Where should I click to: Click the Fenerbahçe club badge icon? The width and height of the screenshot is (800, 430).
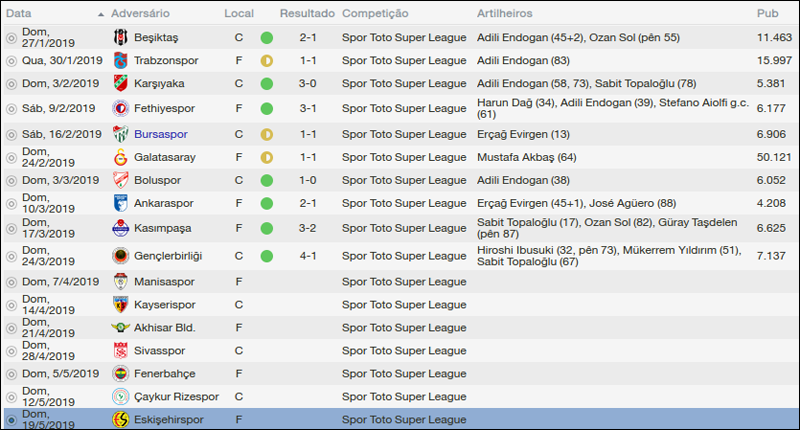pos(121,374)
